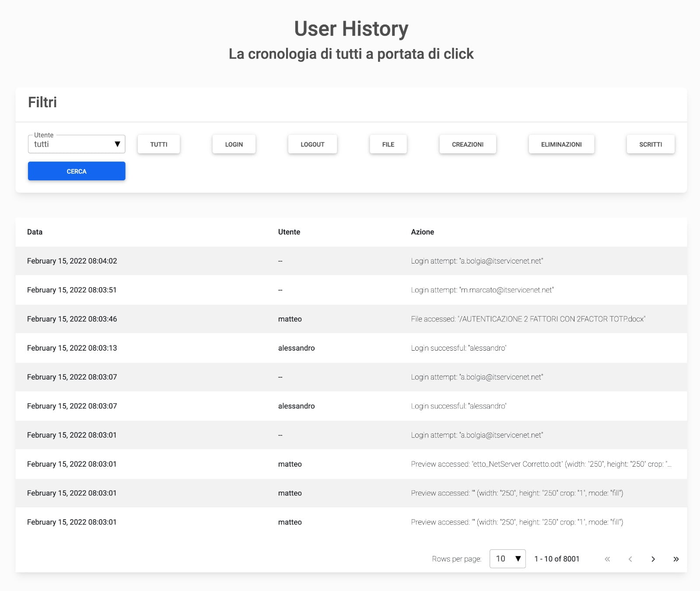
Task: Click the User History title
Action: [351, 29]
